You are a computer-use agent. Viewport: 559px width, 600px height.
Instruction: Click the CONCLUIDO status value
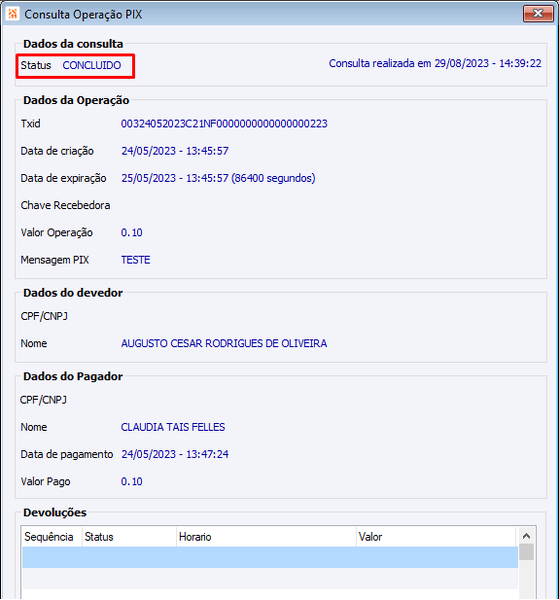(x=92, y=65)
